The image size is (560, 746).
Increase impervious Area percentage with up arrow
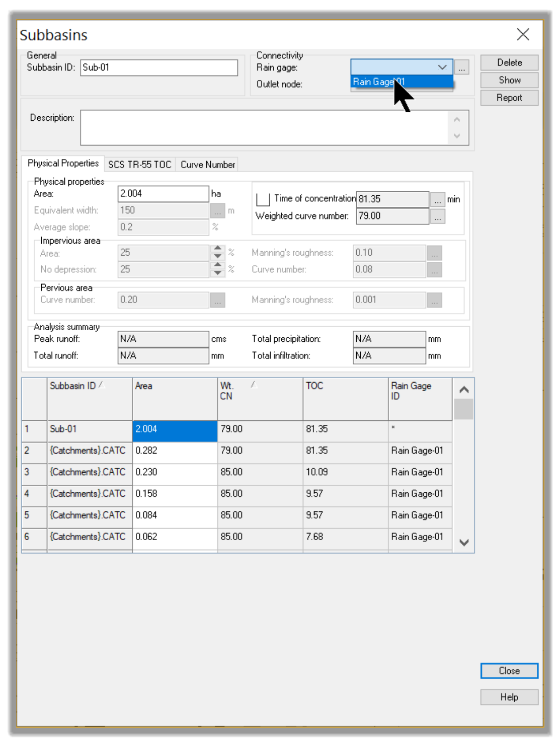pyautogui.click(x=217, y=248)
